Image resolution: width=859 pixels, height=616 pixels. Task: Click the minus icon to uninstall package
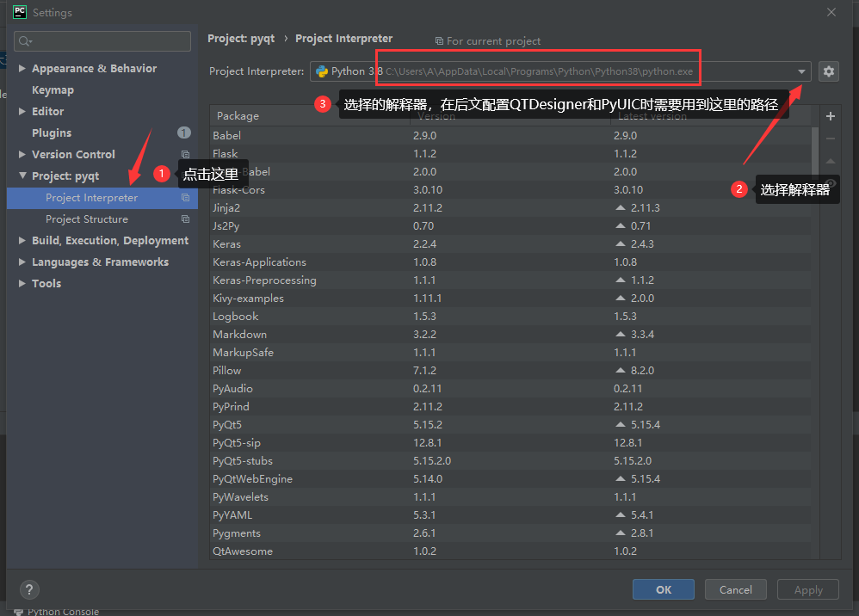tap(831, 139)
